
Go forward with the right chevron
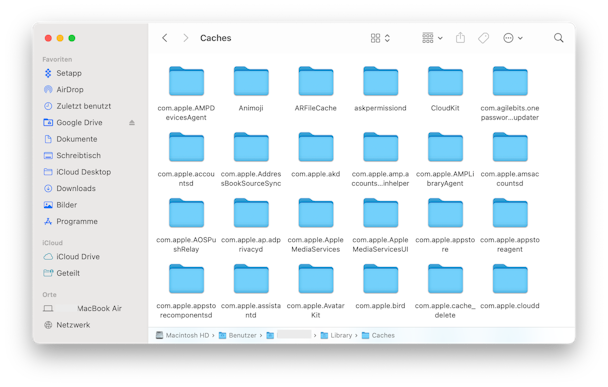coord(185,38)
